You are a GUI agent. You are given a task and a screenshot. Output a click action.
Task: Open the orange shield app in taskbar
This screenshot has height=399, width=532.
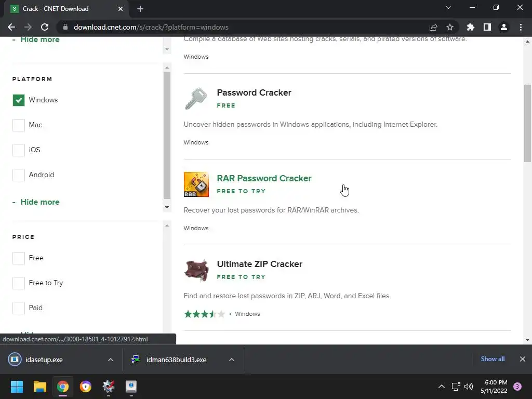86,387
